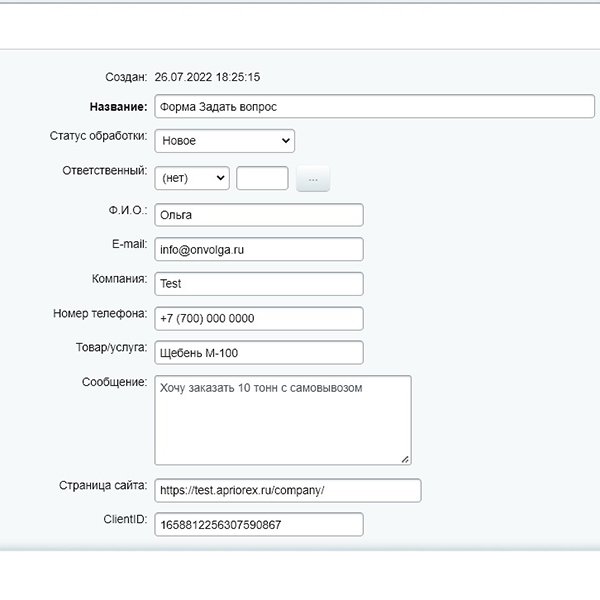
Task: Click the Номер телефона field
Action: (259, 318)
